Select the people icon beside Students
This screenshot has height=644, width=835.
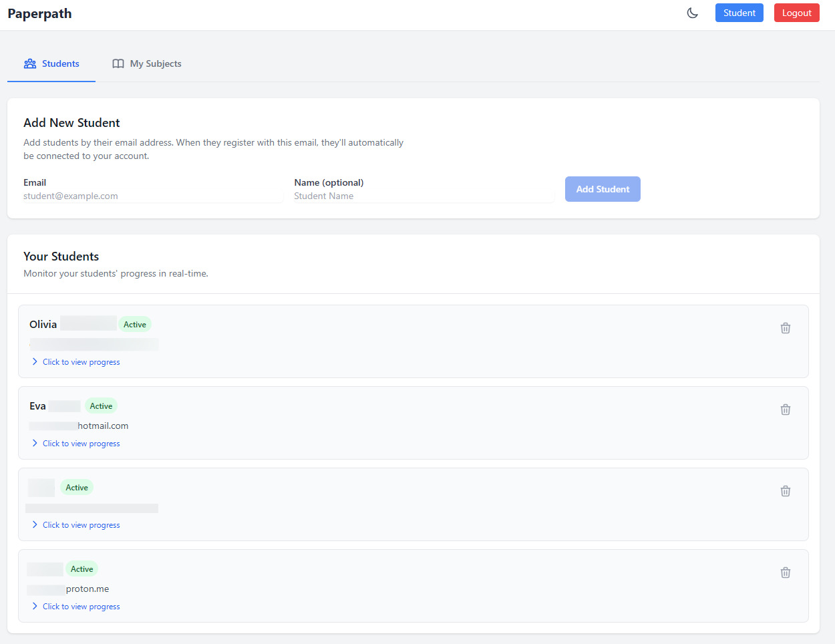click(x=30, y=63)
